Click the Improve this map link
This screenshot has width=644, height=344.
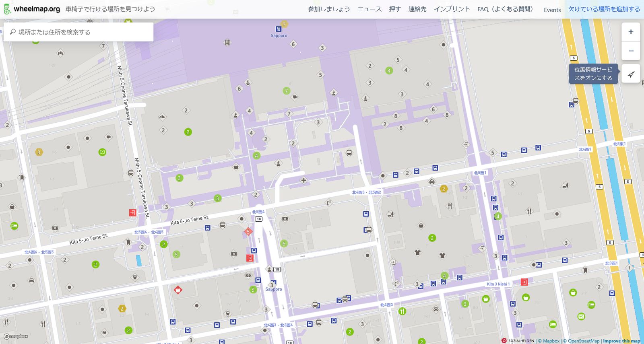[621, 341]
